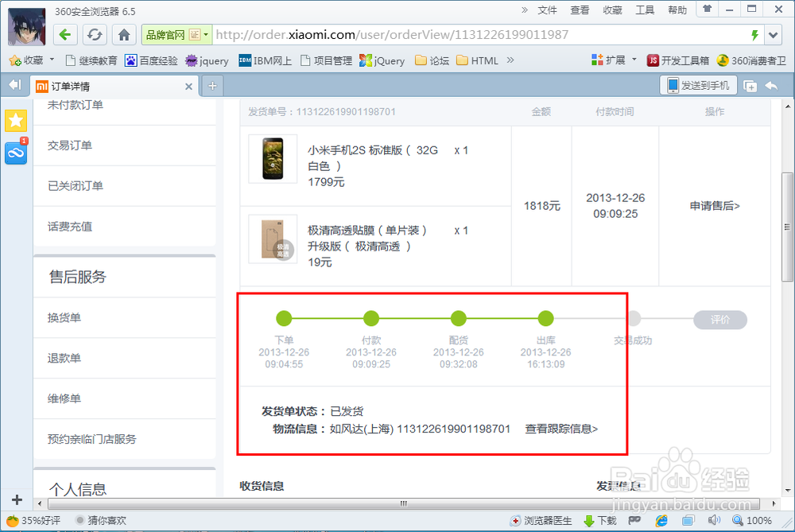This screenshot has width=795, height=532.
Task: Open the 收藏 bookmarks star button
Action: click(x=26, y=60)
